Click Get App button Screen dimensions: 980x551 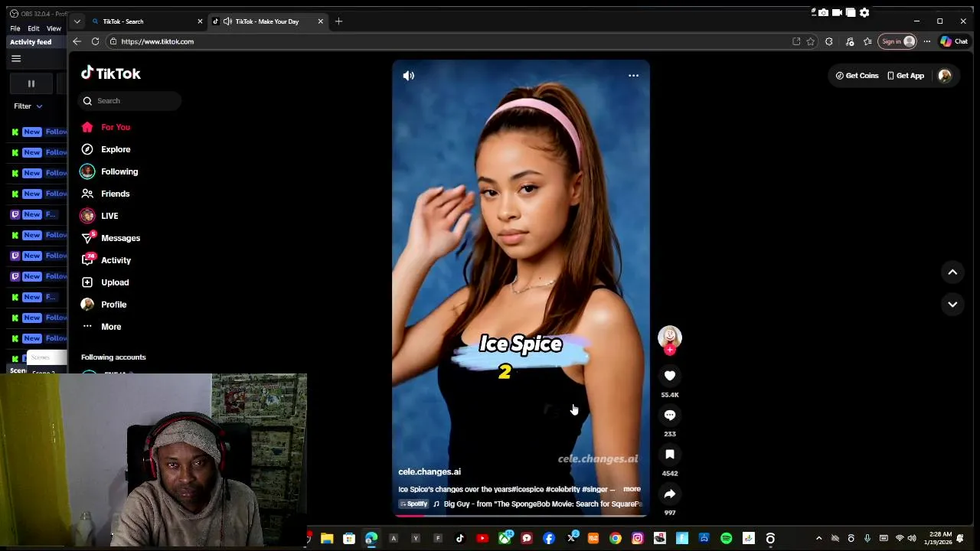pos(906,76)
